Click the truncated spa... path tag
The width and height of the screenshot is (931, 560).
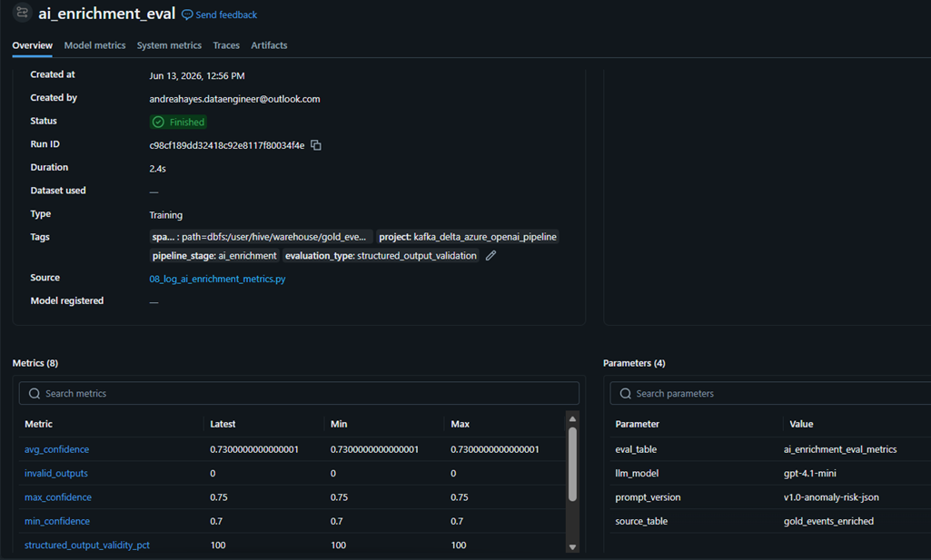coord(261,237)
